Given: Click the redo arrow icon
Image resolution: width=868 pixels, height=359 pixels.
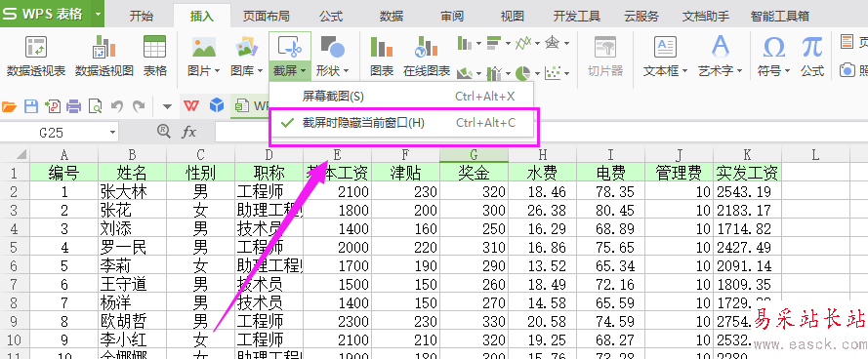Looking at the screenshot, I should point(139,105).
